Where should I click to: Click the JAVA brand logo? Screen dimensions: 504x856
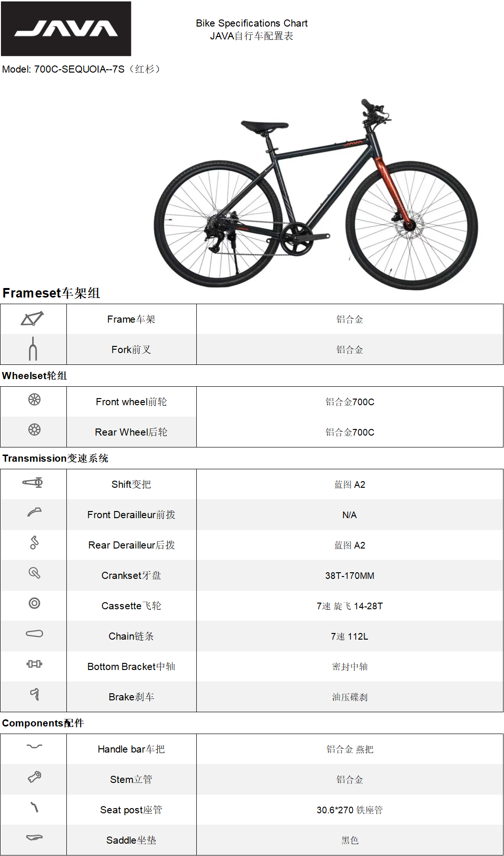66,29
